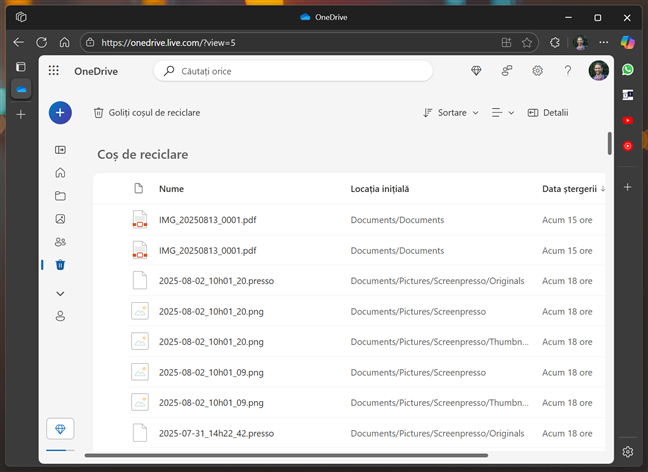Image resolution: width=648 pixels, height=472 pixels.
Task: Open the Copilot icon in browser
Action: point(627,42)
